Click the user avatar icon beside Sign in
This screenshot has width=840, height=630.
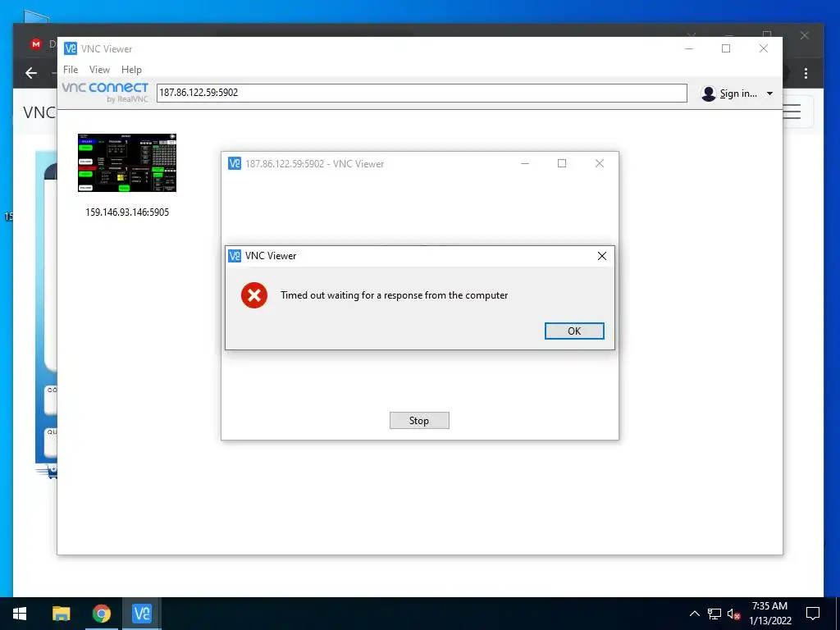pos(708,94)
